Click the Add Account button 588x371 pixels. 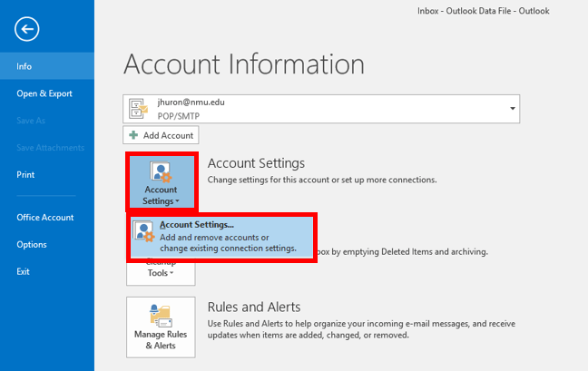(162, 135)
